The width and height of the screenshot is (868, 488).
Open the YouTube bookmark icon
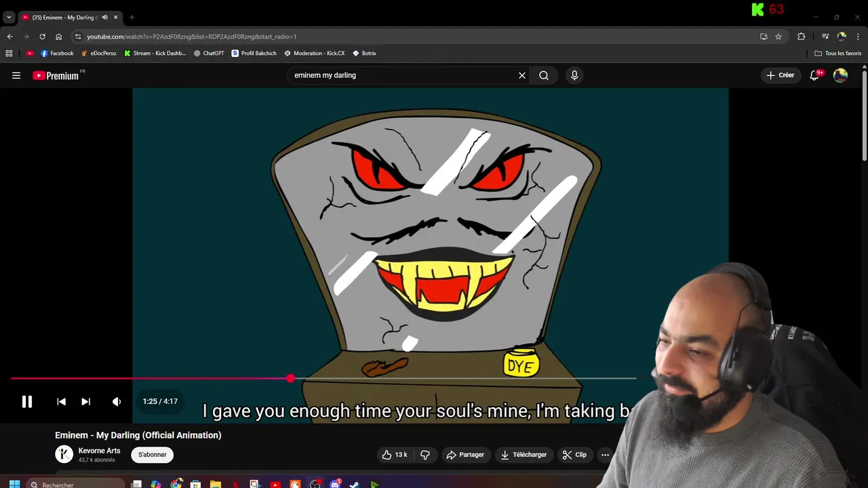tap(30, 53)
